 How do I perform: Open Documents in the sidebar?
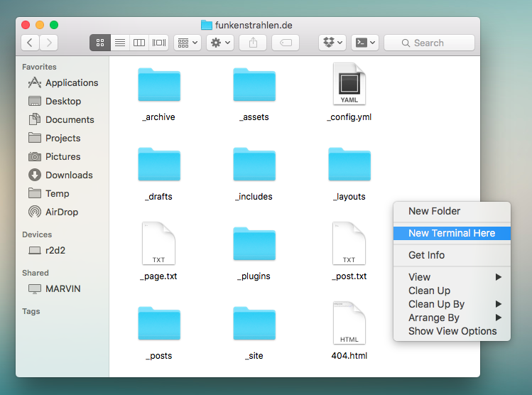pos(61,119)
